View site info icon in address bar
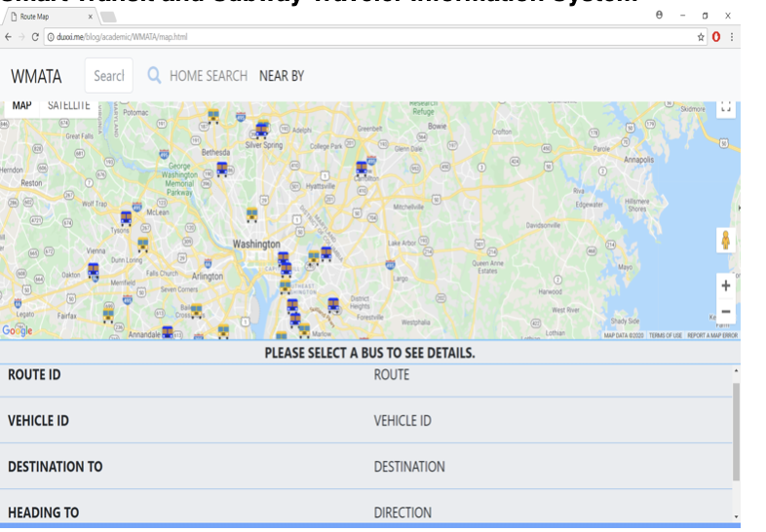 click(x=51, y=37)
